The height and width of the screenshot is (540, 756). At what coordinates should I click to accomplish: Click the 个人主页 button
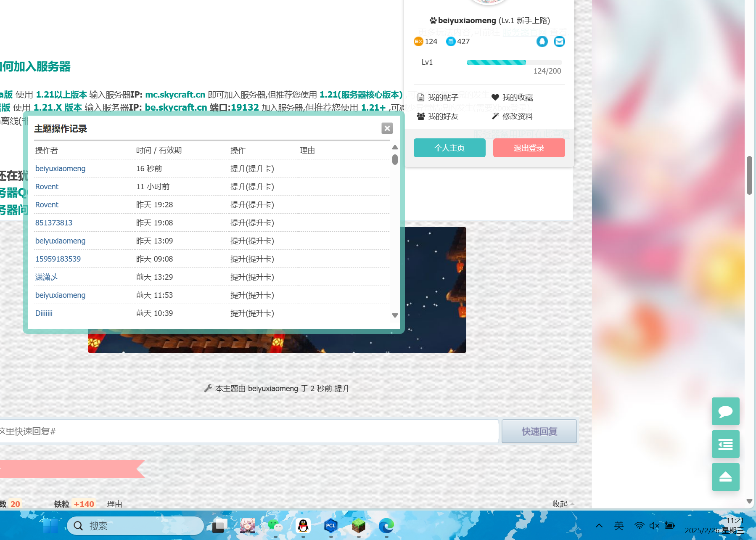449,148
